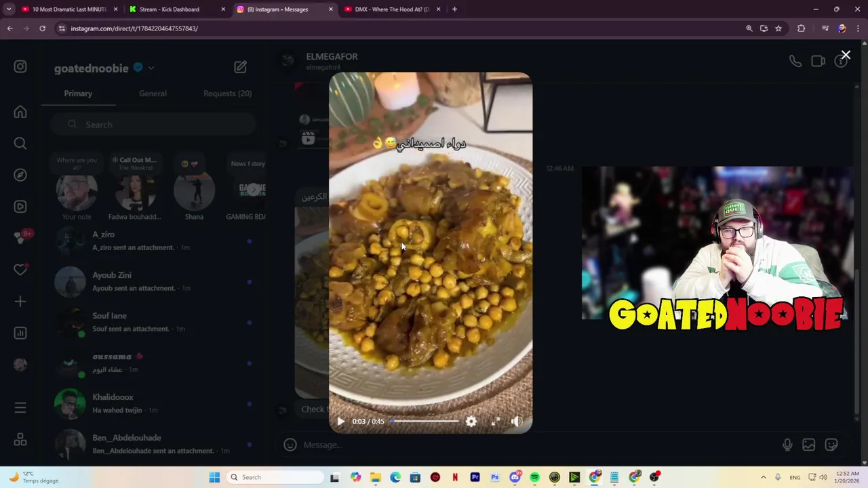Screen dimensions: 868x488
Task: Record voice clip with microphone icon
Action: pos(787,445)
